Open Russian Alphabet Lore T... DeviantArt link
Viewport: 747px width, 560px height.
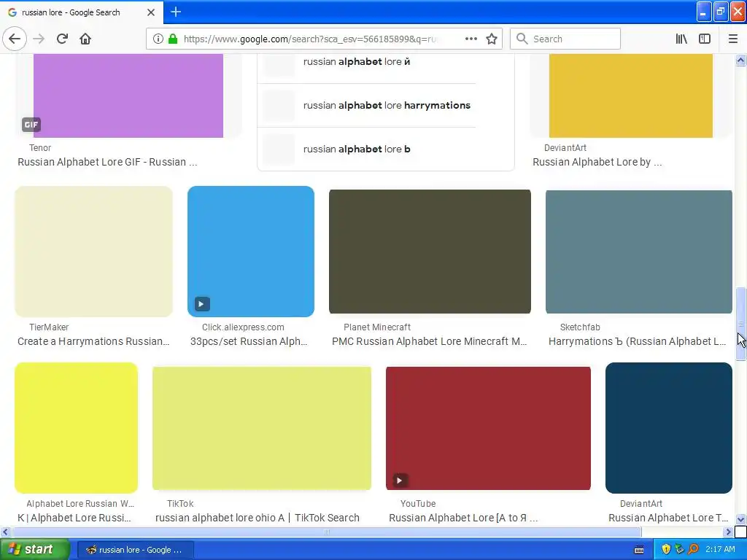668,518
